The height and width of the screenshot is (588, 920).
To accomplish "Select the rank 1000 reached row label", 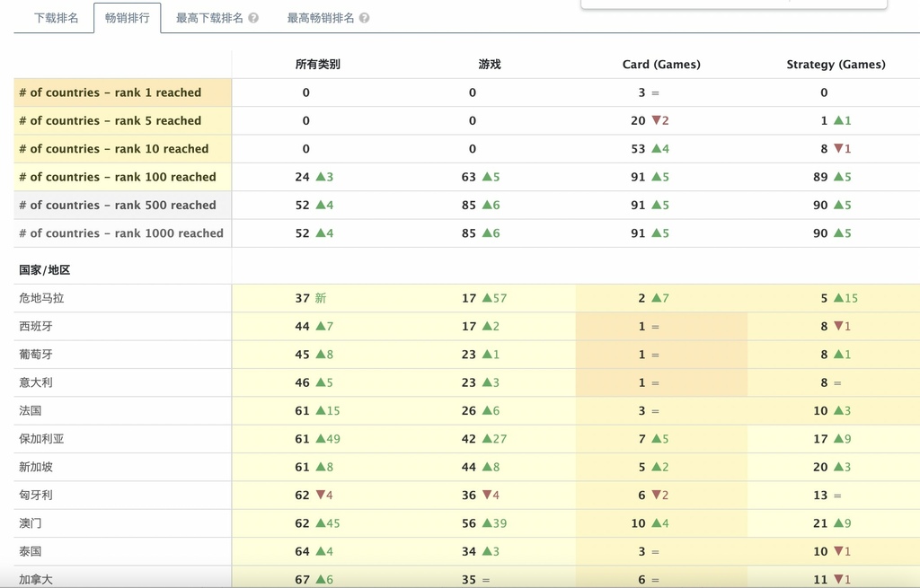I will coord(122,233).
